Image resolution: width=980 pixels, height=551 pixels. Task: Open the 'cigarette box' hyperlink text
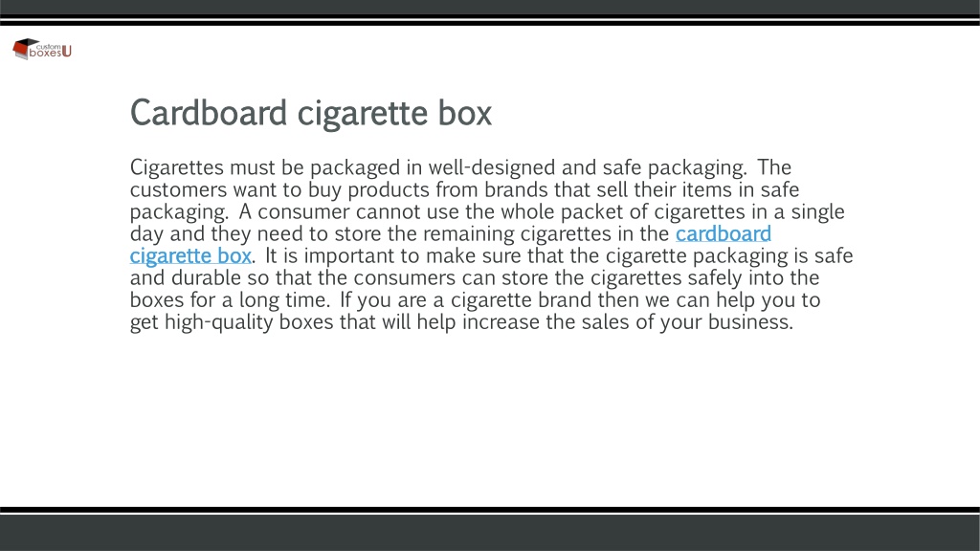[190, 256]
